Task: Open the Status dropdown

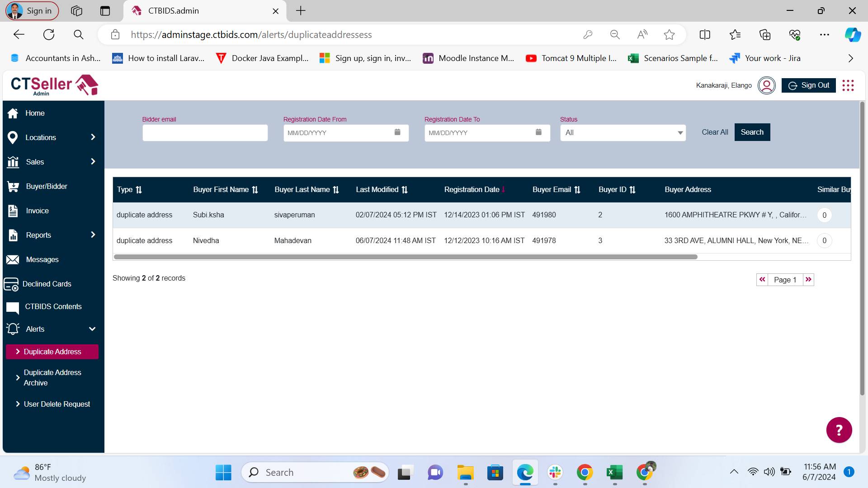Action: click(623, 133)
